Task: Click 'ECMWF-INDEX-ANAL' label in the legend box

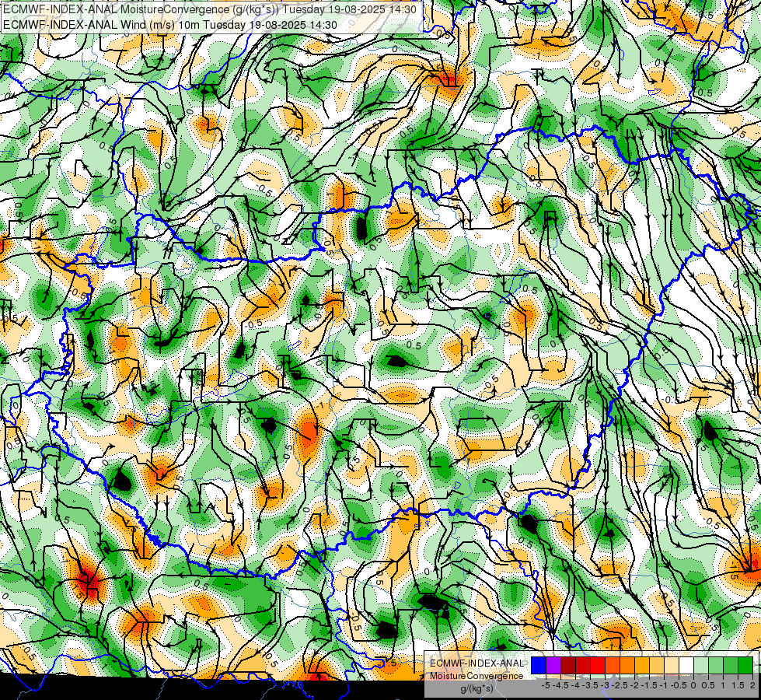Action: point(476,663)
